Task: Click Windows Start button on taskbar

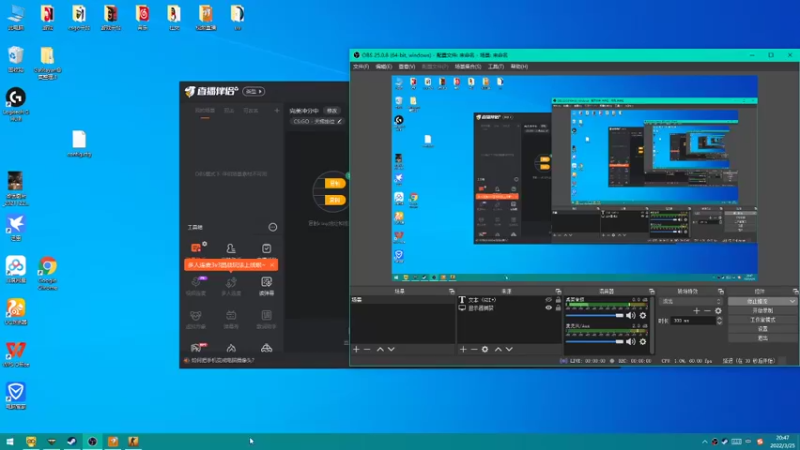Action: pos(9,442)
